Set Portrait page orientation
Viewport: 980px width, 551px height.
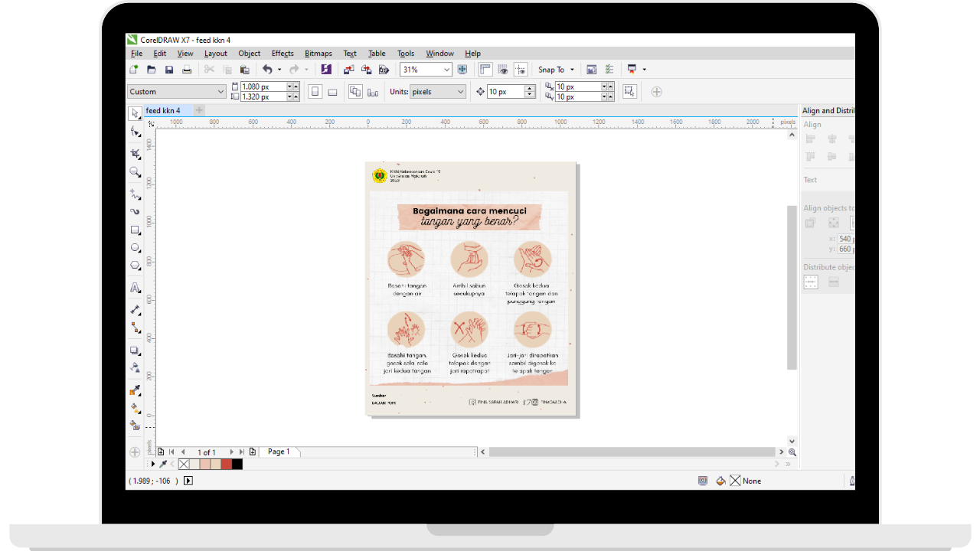tap(315, 92)
